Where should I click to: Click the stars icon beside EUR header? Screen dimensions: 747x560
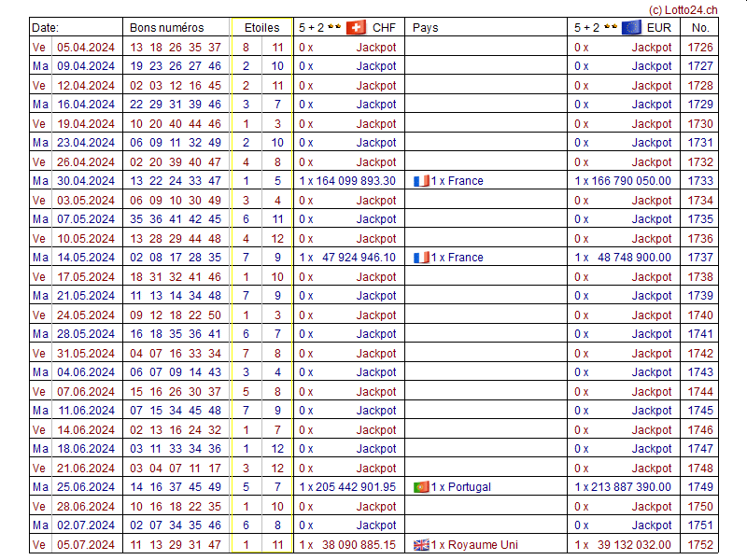coord(609,27)
